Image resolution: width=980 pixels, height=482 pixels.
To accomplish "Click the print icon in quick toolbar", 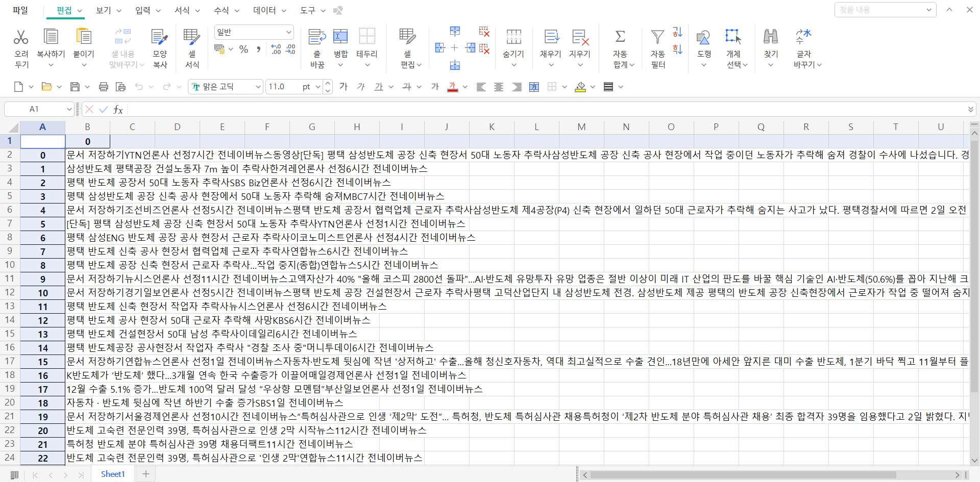I will point(104,87).
